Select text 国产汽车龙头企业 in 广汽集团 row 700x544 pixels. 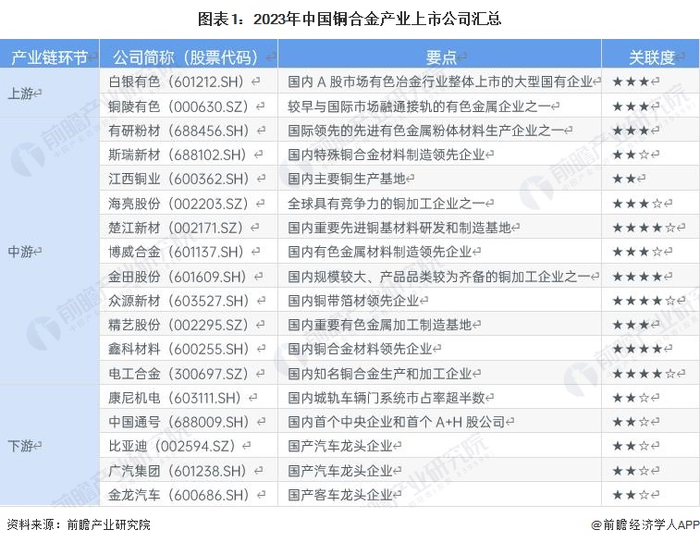[x=340, y=470]
